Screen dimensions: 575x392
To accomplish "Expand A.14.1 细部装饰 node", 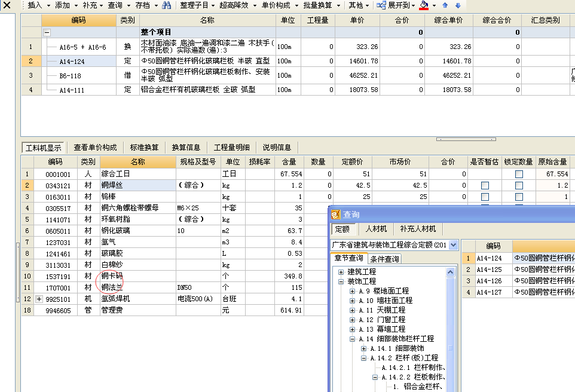I will click(364, 348).
